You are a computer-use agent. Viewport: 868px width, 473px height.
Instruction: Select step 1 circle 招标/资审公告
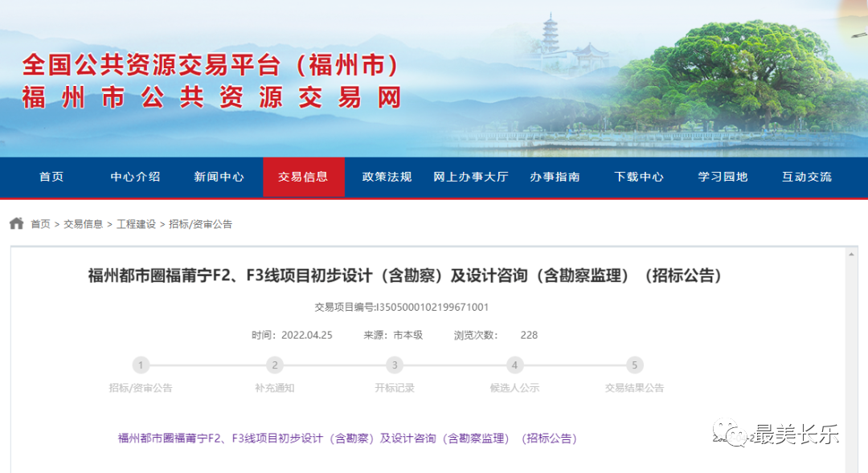pyautogui.click(x=141, y=365)
